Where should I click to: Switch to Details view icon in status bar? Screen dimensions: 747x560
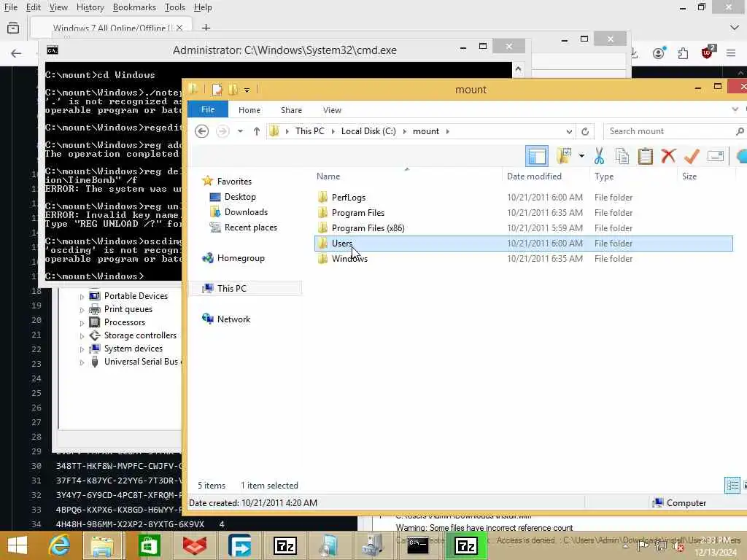point(732,485)
